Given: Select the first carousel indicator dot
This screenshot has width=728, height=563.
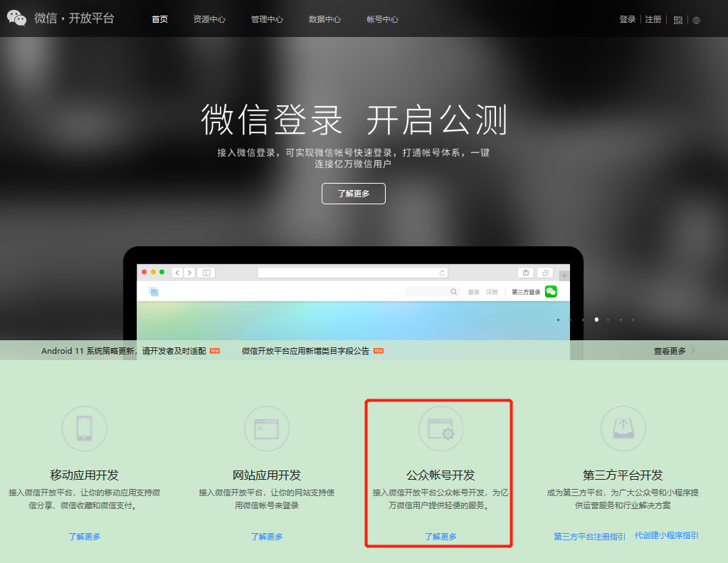Looking at the screenshot, I should pyautogui.click(x=558, y=320).
